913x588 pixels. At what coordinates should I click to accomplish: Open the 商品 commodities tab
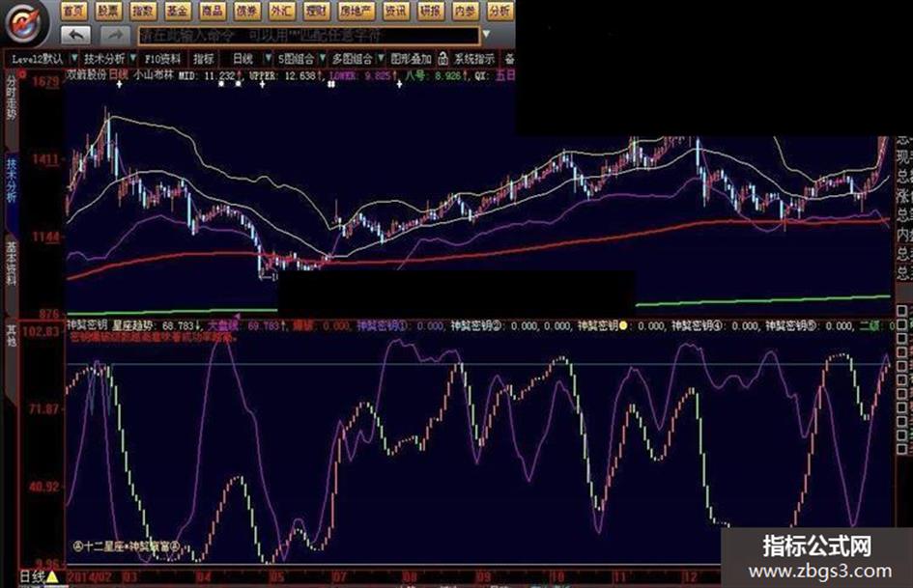212,11
